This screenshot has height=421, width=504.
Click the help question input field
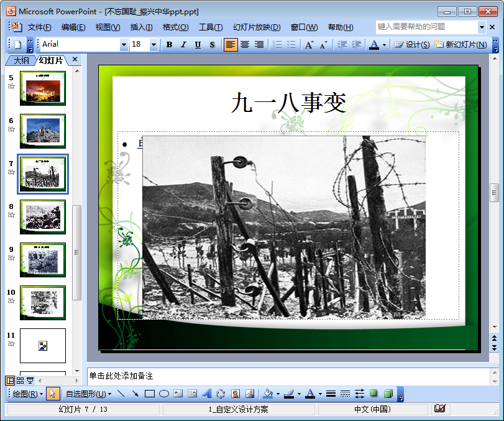(x=426, y=27)
